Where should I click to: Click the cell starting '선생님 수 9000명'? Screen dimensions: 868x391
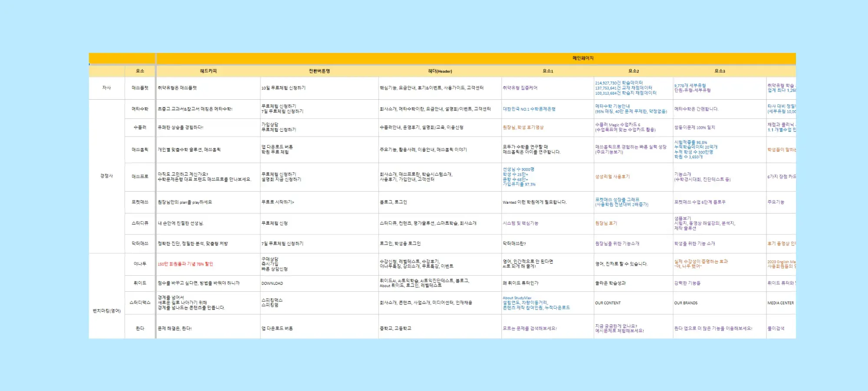tap(548, 177)
